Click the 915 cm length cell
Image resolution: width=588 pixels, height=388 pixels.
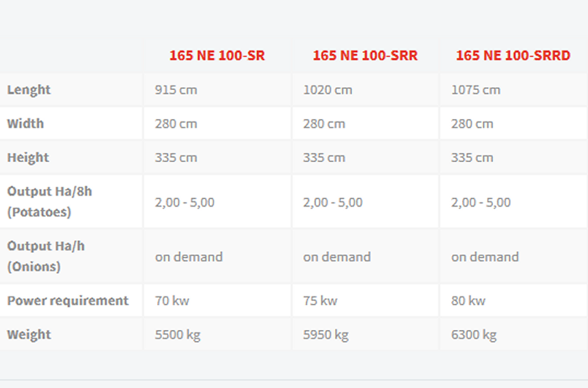click(x=177, y=90)
